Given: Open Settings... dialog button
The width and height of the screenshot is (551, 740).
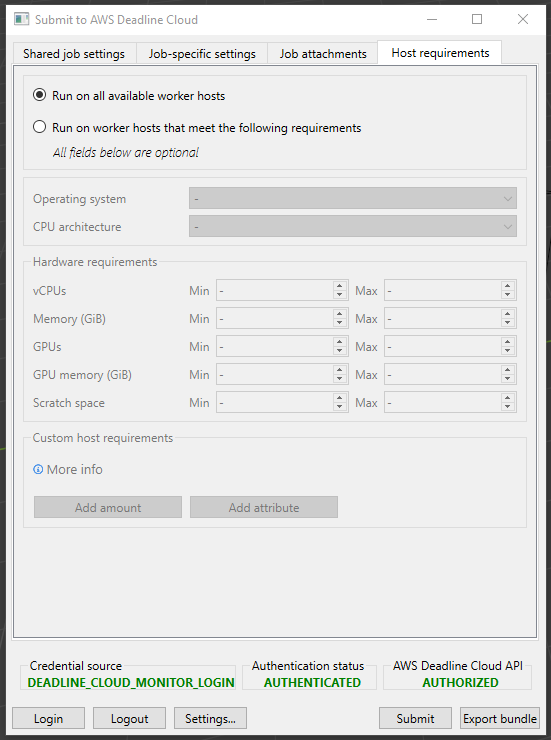Looking at the screenshot, I should click(x=210, y=718).
